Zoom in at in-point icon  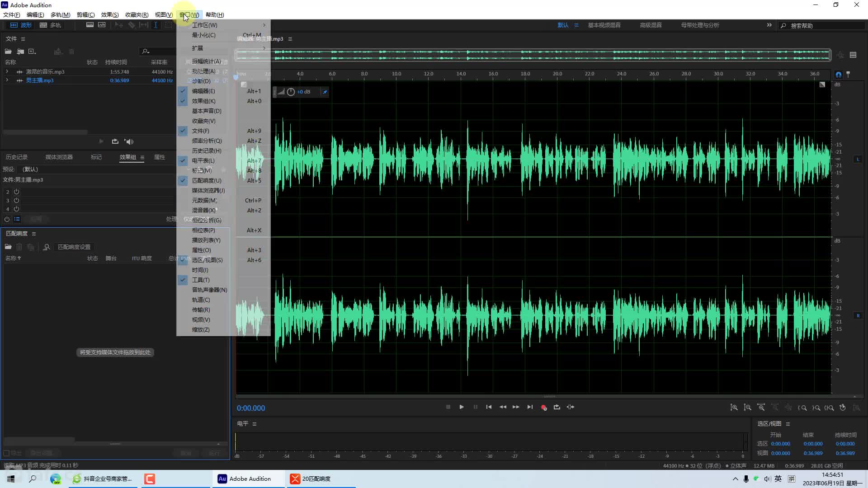click(802, 408)
